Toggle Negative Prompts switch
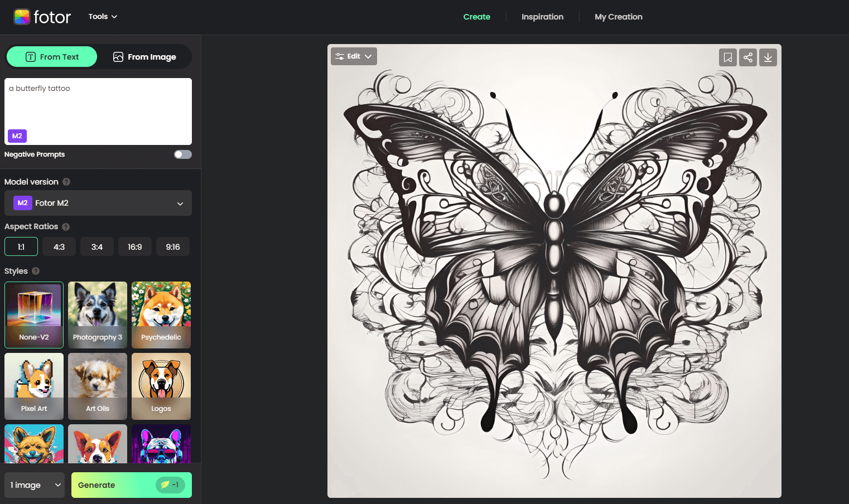Viewport: 849px width, 504px height. click(183, 154)
